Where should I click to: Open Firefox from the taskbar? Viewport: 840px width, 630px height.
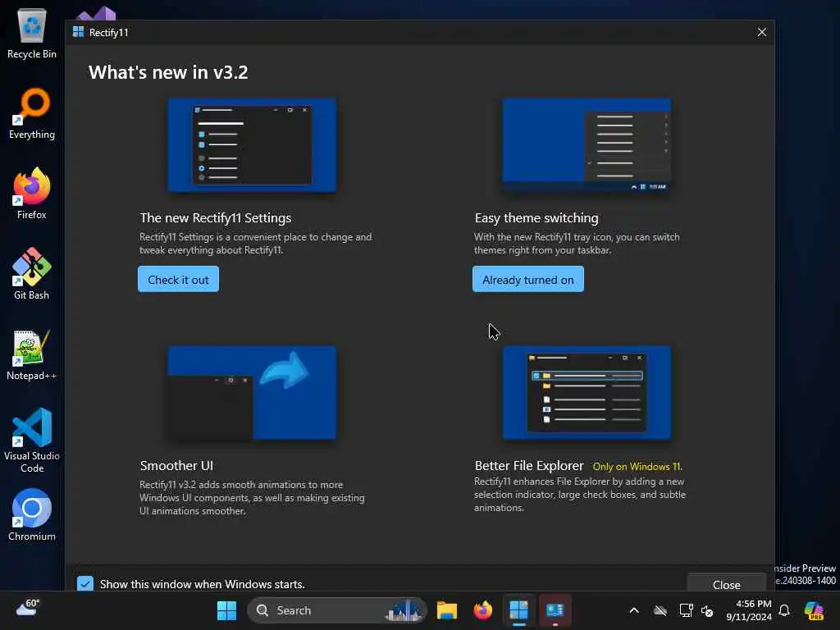482,610
